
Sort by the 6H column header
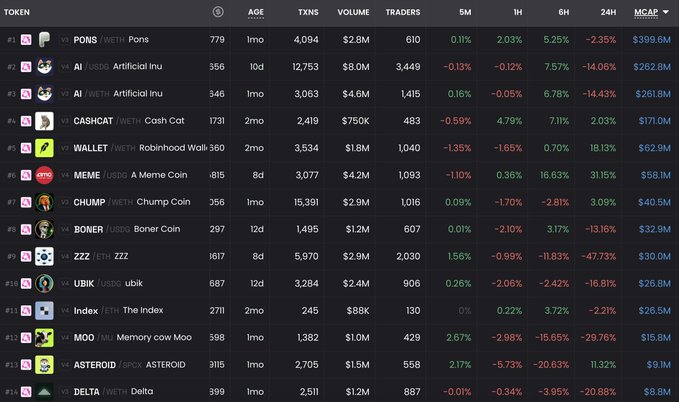click(563, 12)
